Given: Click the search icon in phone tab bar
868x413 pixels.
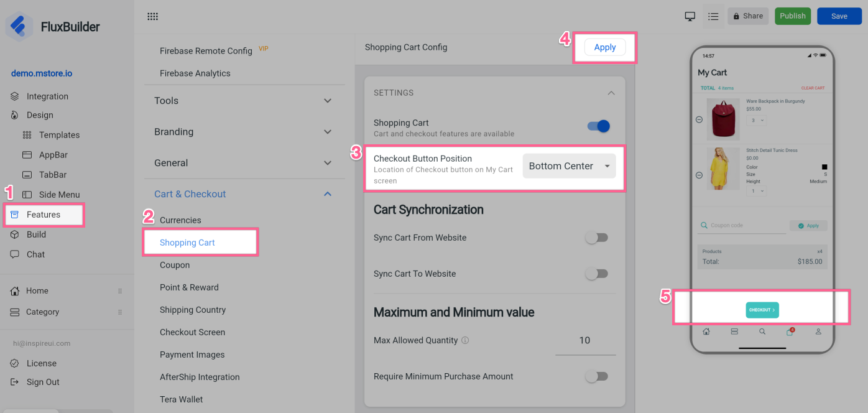Looking at the screenshot, I should point(762,332).
